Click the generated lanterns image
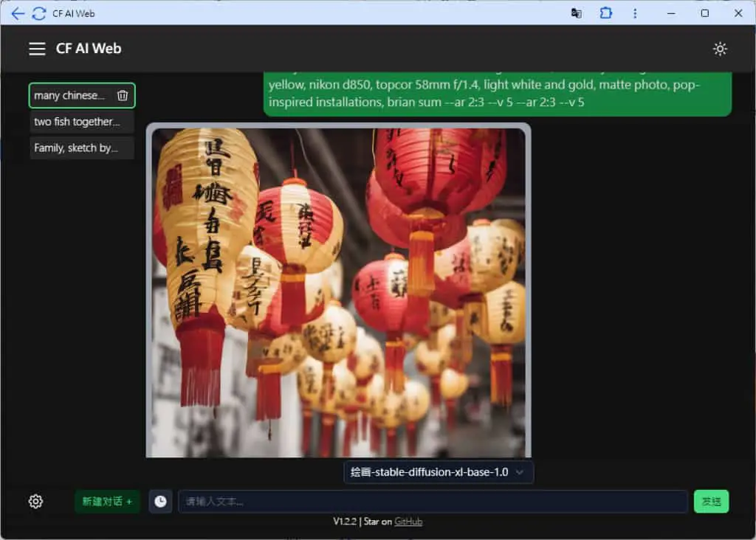756x540 pixels. coord(338,292)
